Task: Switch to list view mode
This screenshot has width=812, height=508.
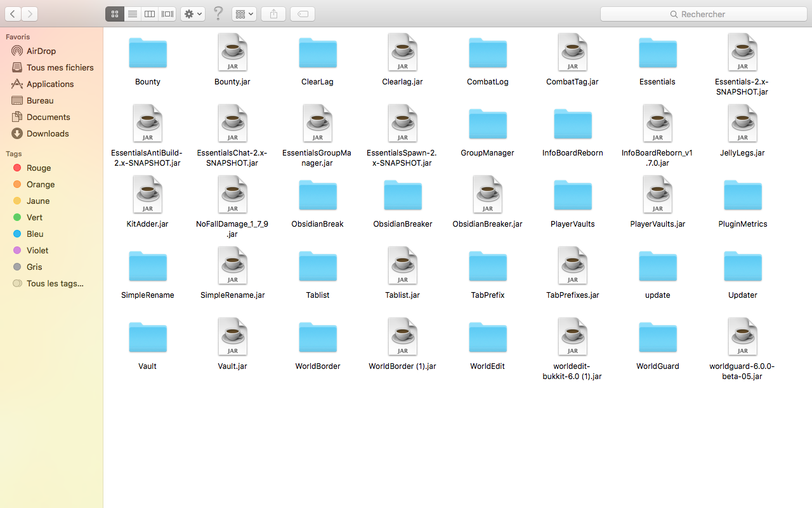Action: (132, 13)
